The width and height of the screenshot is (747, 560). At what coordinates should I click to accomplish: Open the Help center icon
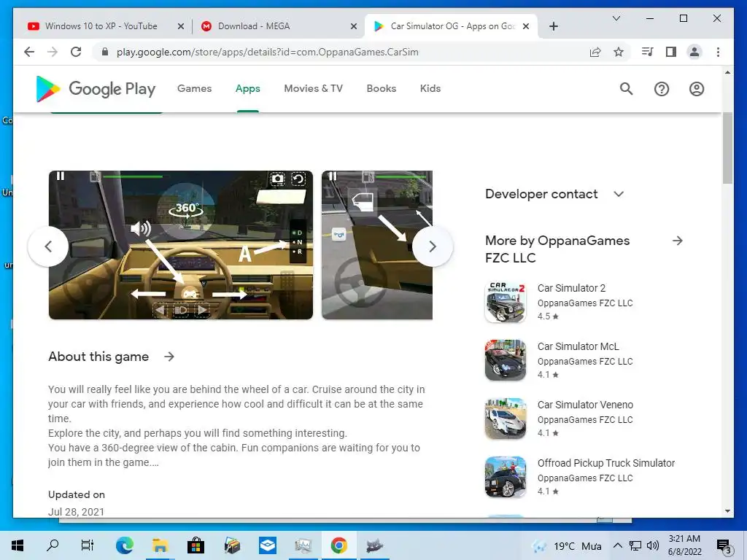point(661,89)
